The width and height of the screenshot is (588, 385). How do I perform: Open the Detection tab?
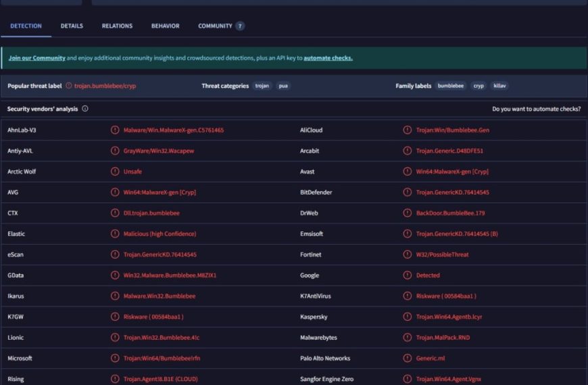(26, 26)
